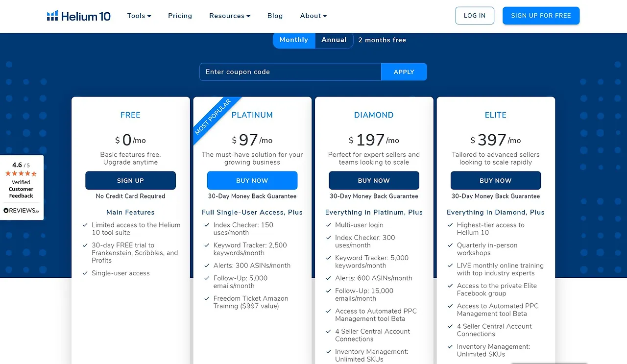
Task: Click the 'Main Features' heading
Action: click(130, 213)
